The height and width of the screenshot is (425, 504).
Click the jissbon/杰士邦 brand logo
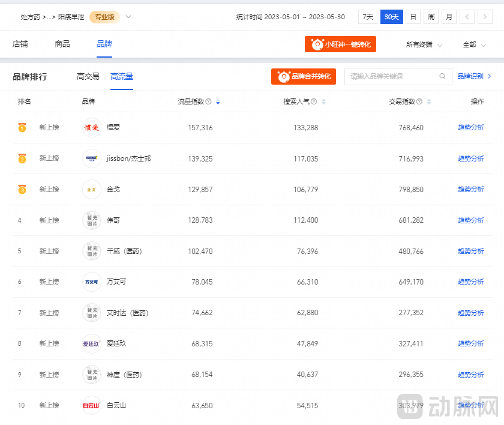tap(92, 158)
